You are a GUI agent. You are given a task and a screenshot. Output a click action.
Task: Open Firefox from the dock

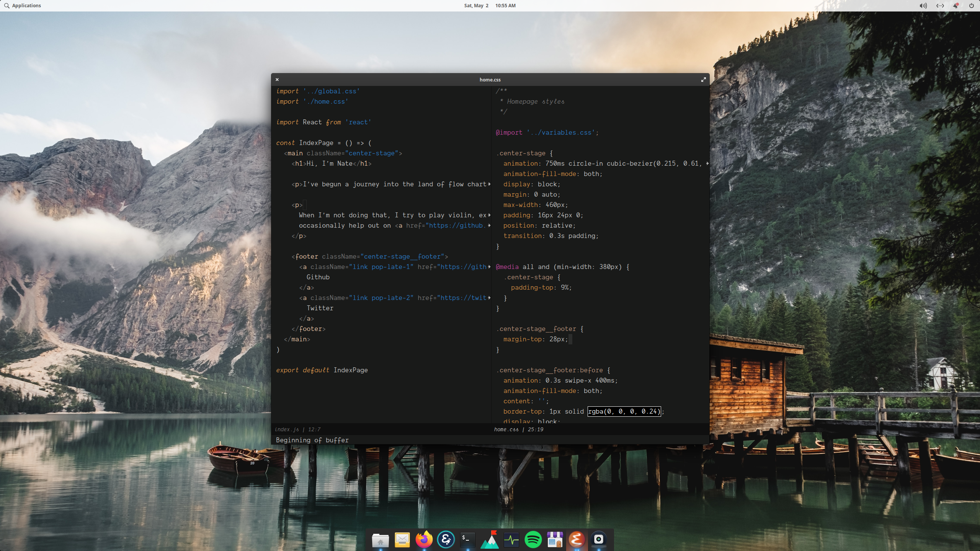coord(424,540)
